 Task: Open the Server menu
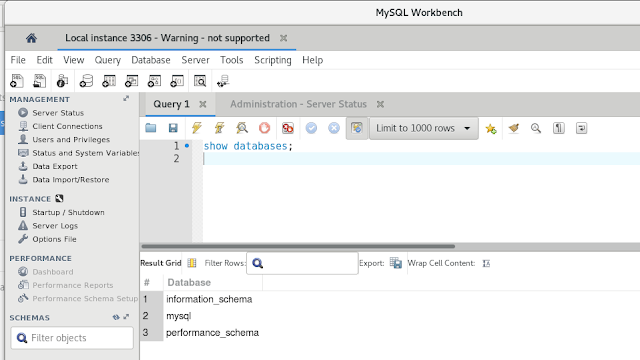coord(196,60)
